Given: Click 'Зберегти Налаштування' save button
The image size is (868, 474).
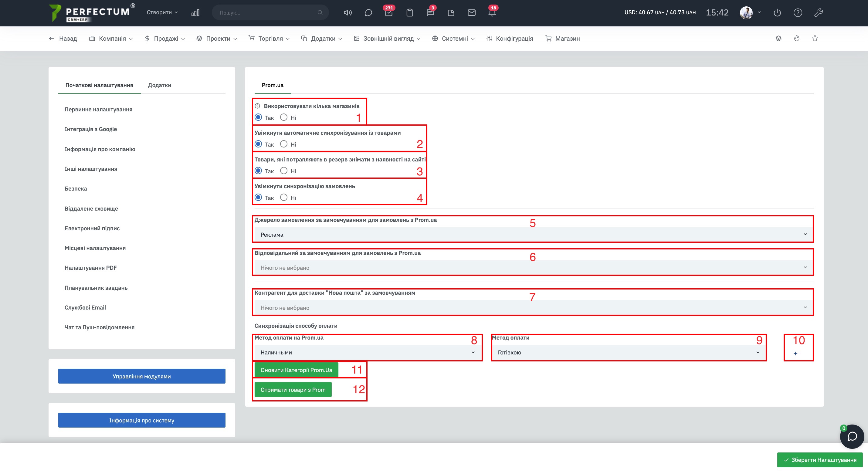Looking at the screenshot, I should (819, 460).
